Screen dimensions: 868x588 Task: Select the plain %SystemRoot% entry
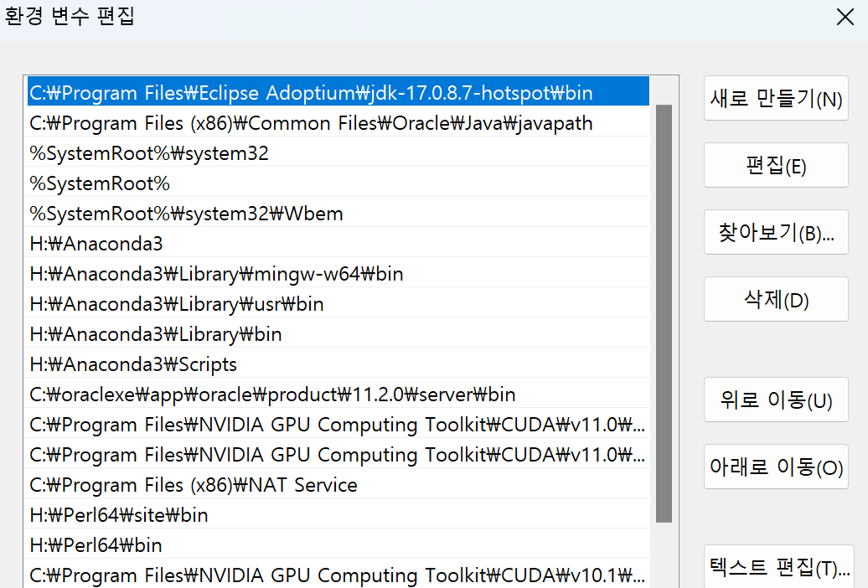[338, 182]
